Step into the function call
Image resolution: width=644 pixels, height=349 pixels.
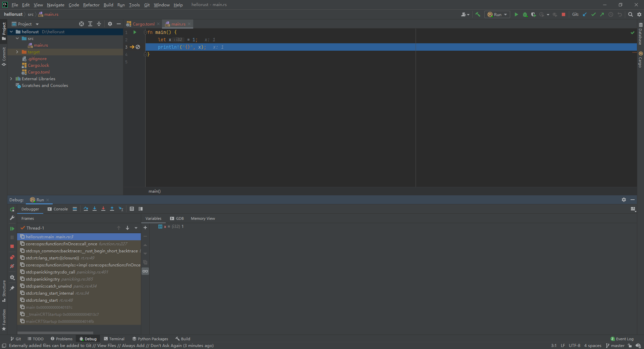(95, 209)
